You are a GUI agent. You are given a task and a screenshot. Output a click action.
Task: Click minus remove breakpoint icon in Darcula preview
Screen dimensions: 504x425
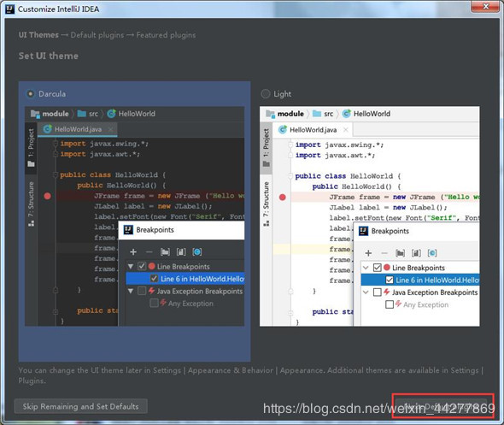[x=149, y=252]
